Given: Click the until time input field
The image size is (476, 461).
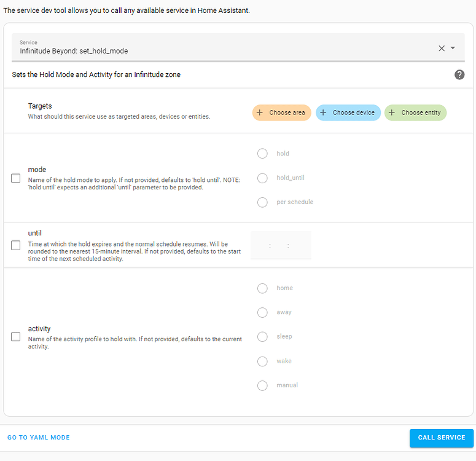Looking at the screenshot, I should coord(281,245).
